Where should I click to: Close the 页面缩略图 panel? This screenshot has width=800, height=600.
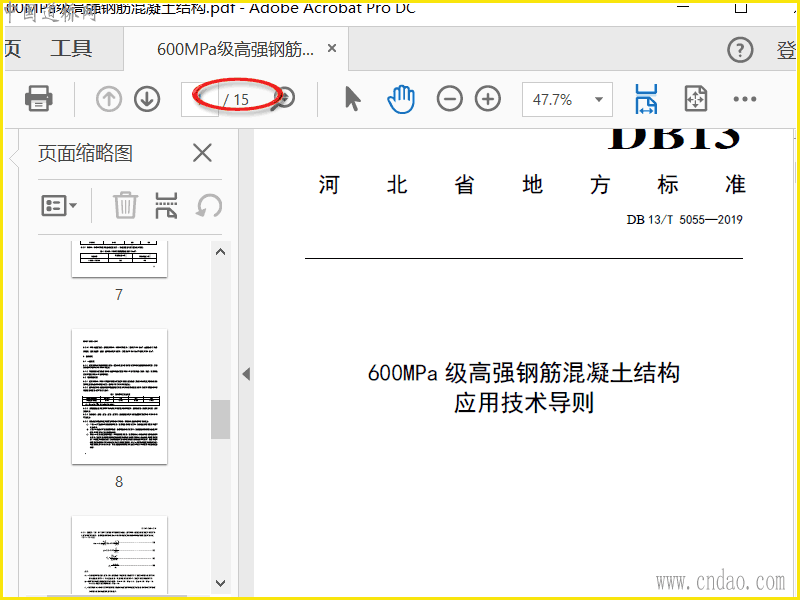pos(202,153)
